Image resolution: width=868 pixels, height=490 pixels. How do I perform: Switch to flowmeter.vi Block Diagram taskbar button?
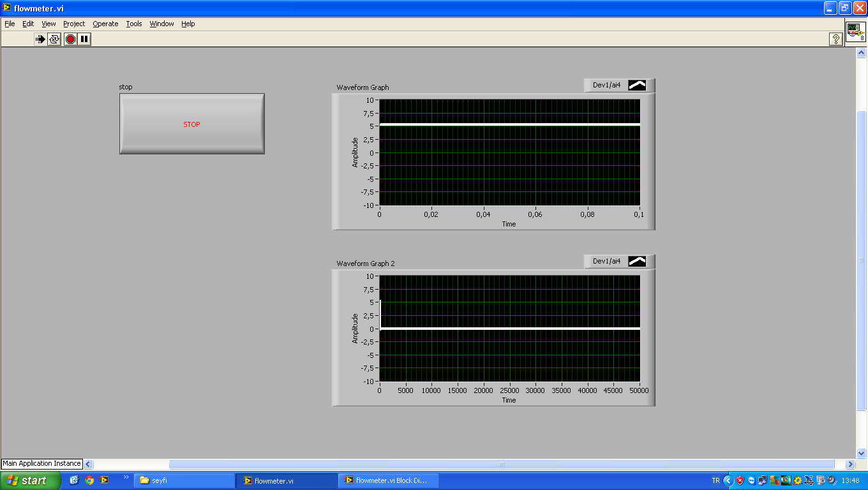[388, 480]
